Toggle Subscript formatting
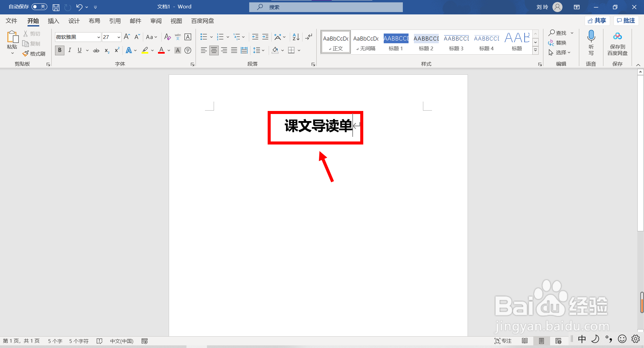The width and height of the screenshot is (644, 348). point(107,50)
